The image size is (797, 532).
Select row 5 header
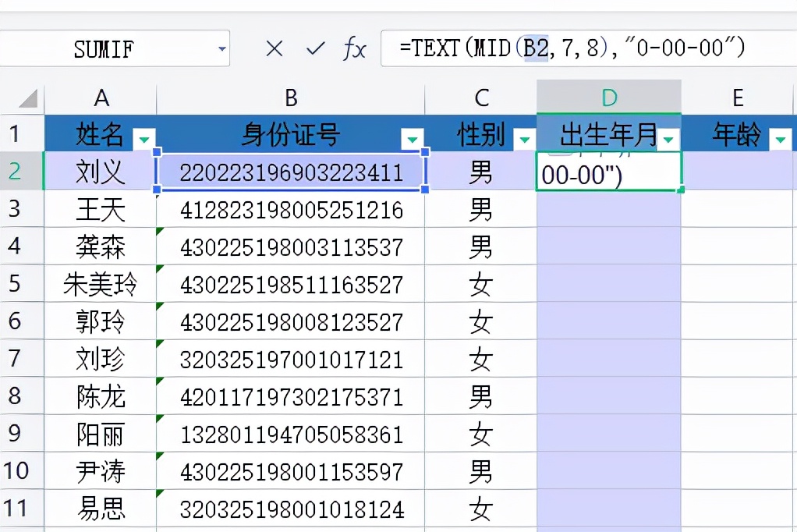[22, 283]
